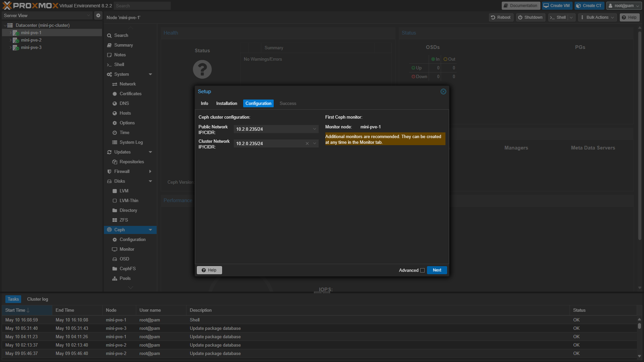Click the Shell task row from May 10 16:08:59
644x362 pixels.
coord(319,320)
